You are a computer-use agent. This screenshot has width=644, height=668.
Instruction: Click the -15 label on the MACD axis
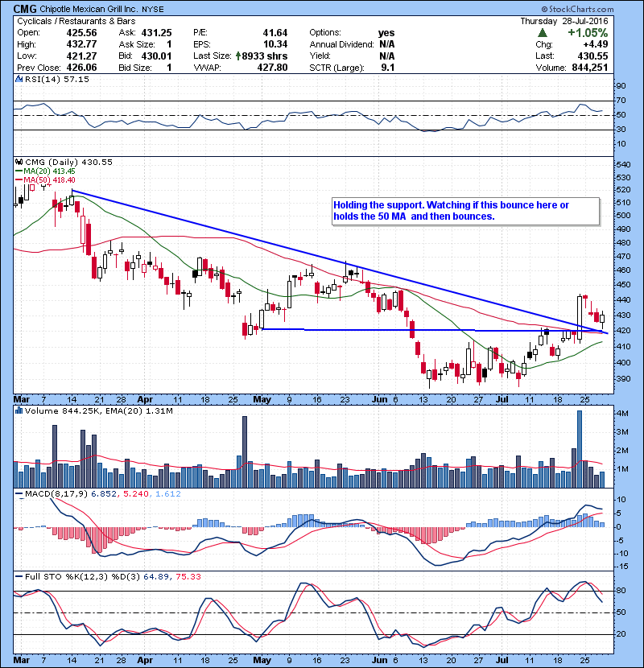(x=622, y=567)
